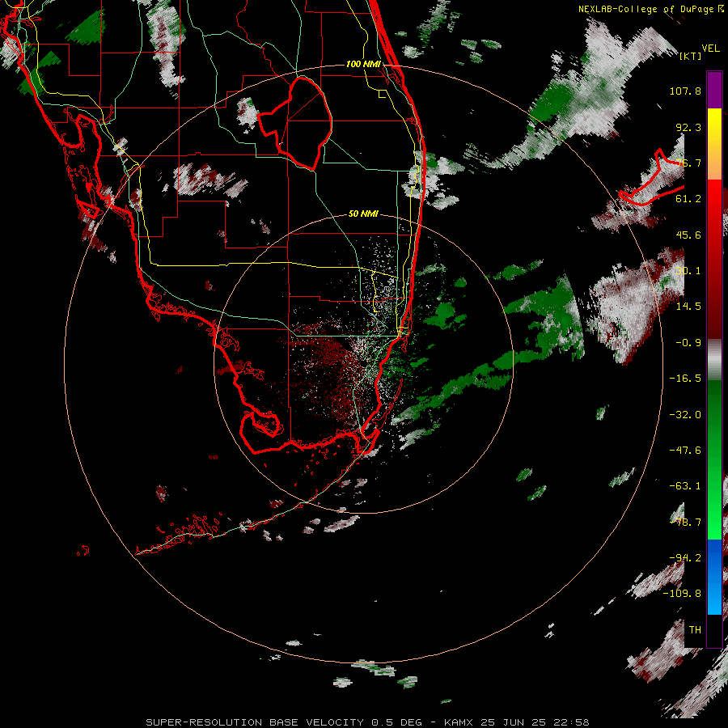The width and height of the screenshot is (728, 728).
Task: Select the -16.5 velocity scale value
Action: 685,379
